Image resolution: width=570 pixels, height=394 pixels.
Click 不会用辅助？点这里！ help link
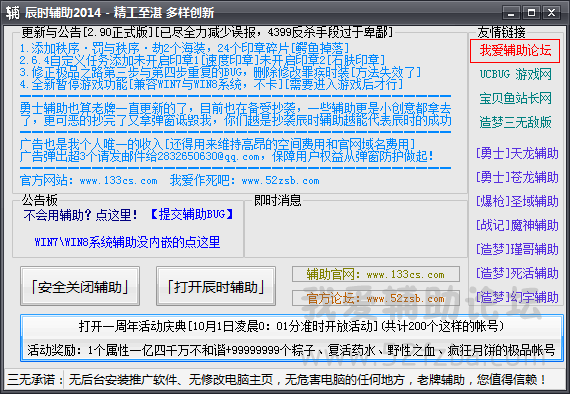81,215
